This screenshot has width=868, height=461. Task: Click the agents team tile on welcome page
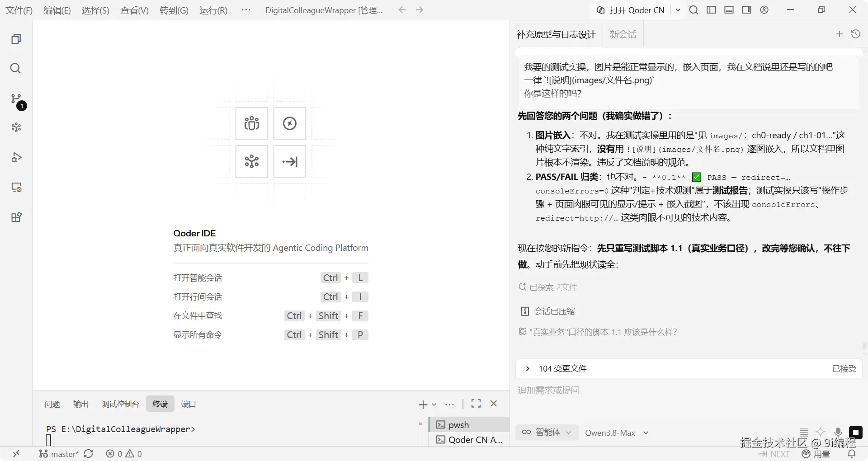252,123
